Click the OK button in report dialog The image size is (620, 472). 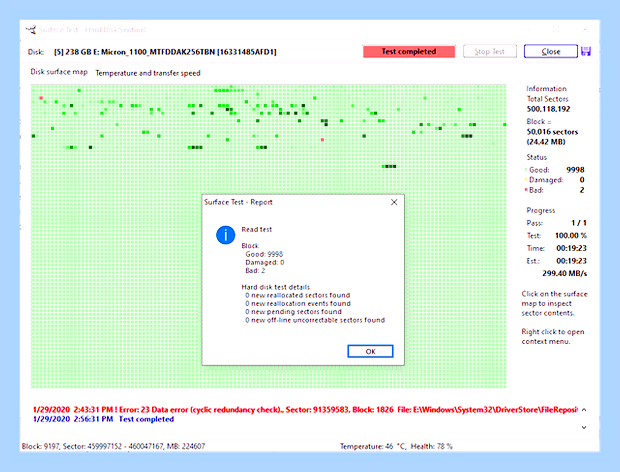tap(370, 351)
